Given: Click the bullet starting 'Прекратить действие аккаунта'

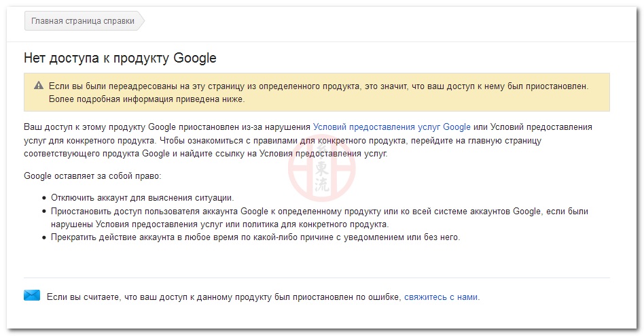Looking at the screenshot, I should pos(255,237).
